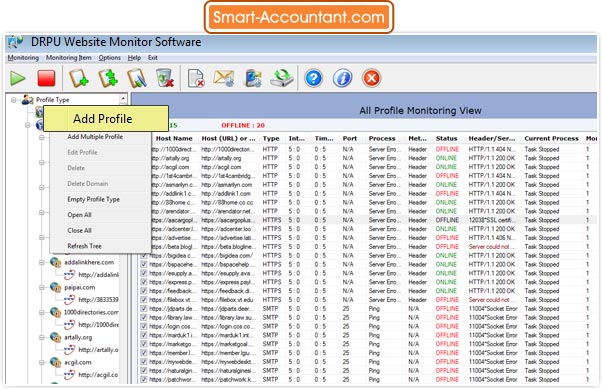Click the Profile Type people icon in tree
602x389 pixels.
[27, 100]
